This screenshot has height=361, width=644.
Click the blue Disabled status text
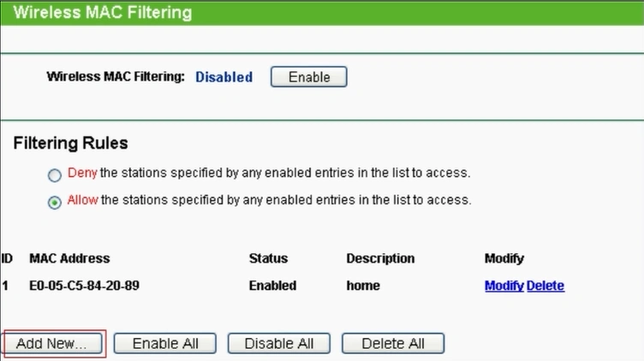224,77
